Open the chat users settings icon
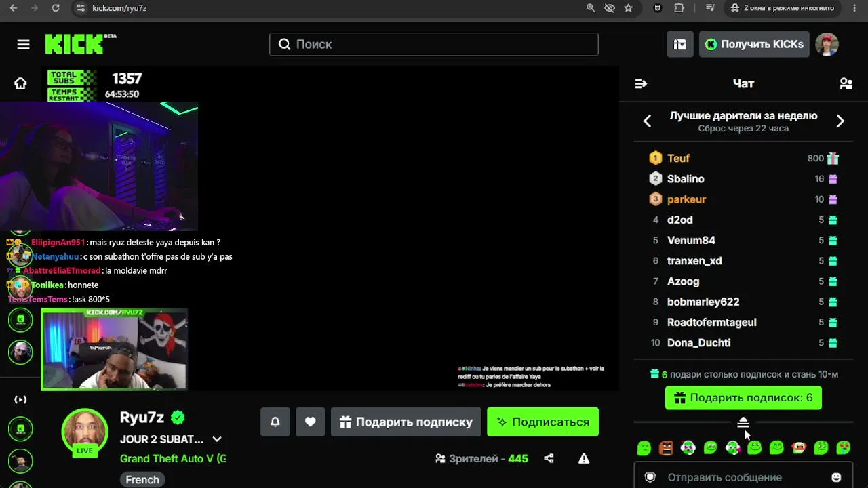Image resolution: width=868 pixels, height=488 pixels. pyautogui.click(x=846, y=83)
